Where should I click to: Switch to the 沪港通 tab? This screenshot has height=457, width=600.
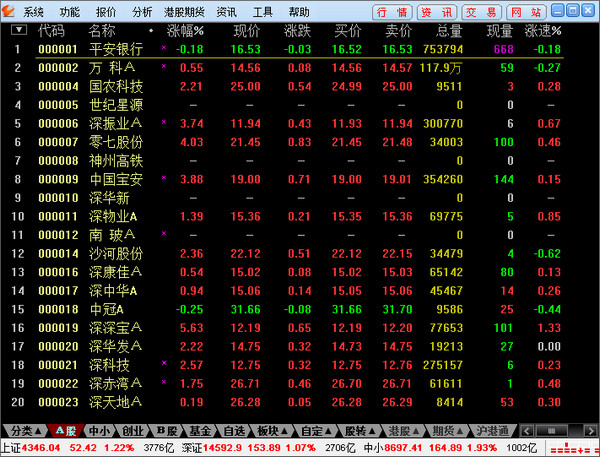(492, 431)
